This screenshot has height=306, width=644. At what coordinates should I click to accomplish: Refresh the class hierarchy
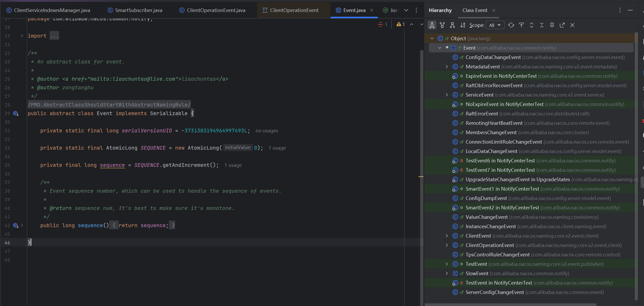(x=511, y=25)
